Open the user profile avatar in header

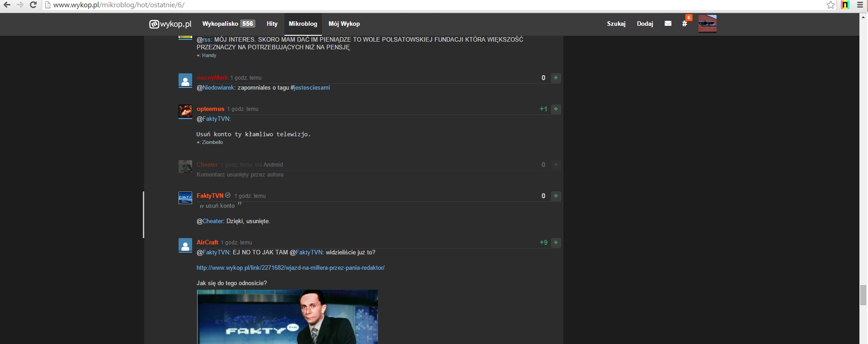click(x=707, y=24)
